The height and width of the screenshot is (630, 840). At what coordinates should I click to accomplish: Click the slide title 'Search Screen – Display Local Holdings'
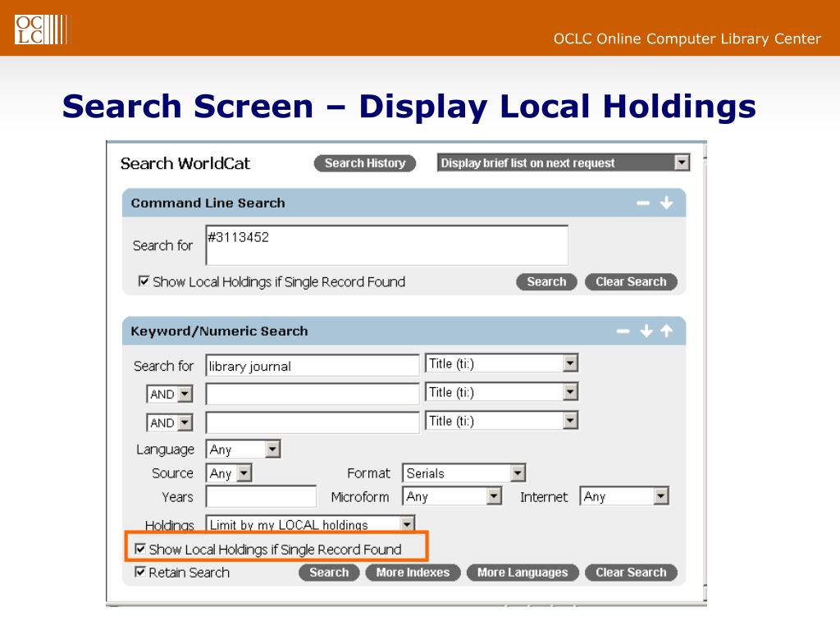(x=409, y=106)
